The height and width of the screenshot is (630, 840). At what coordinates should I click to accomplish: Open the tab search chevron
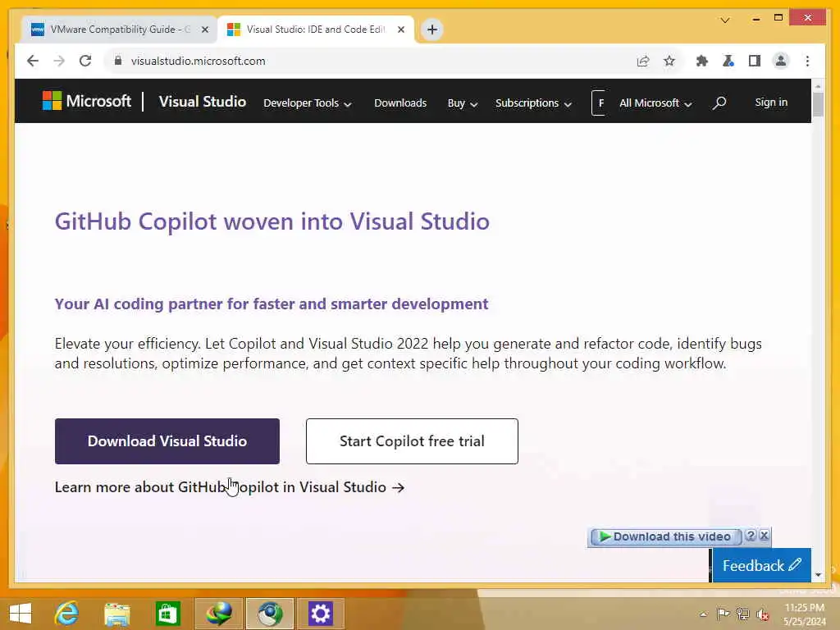click(x=725, y=21)
